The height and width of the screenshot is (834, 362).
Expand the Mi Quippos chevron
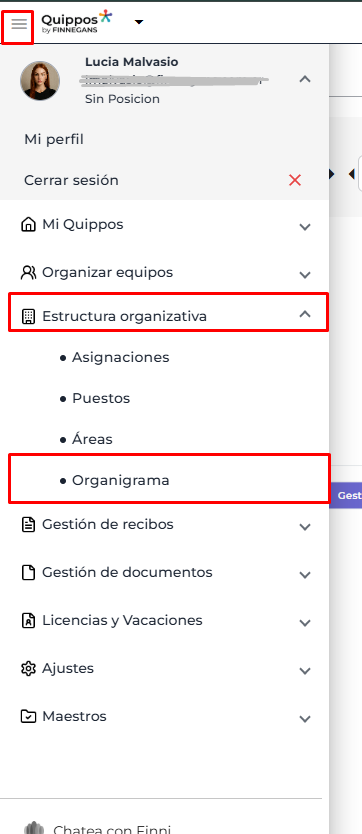[305, 227]
